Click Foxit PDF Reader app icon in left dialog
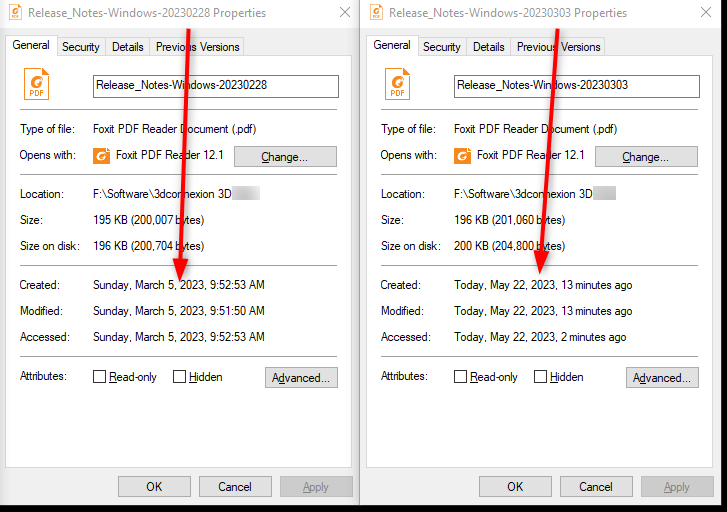This screenshot has height=512, width=727. click(102, 156)
